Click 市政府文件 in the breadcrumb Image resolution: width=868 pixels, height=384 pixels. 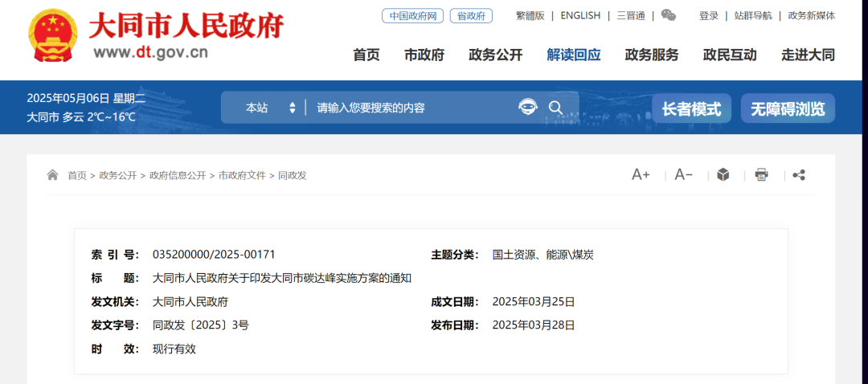click(x=242, y=175)
